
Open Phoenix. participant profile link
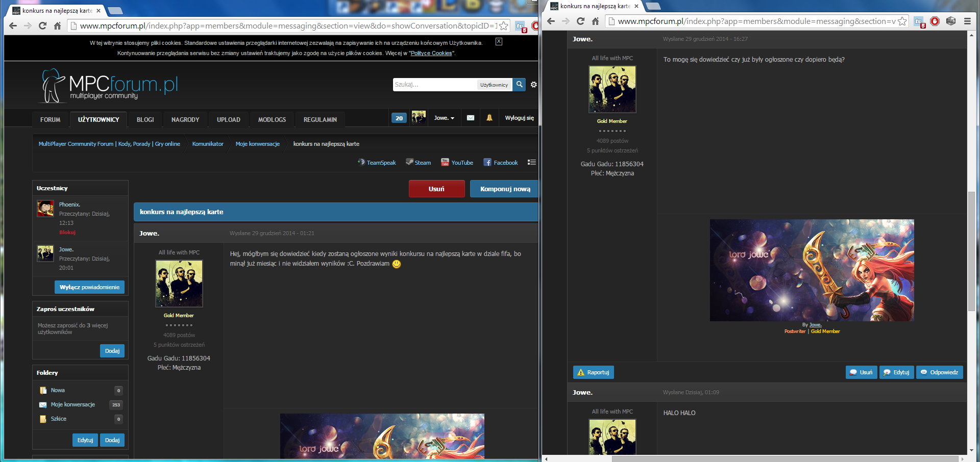69,204
